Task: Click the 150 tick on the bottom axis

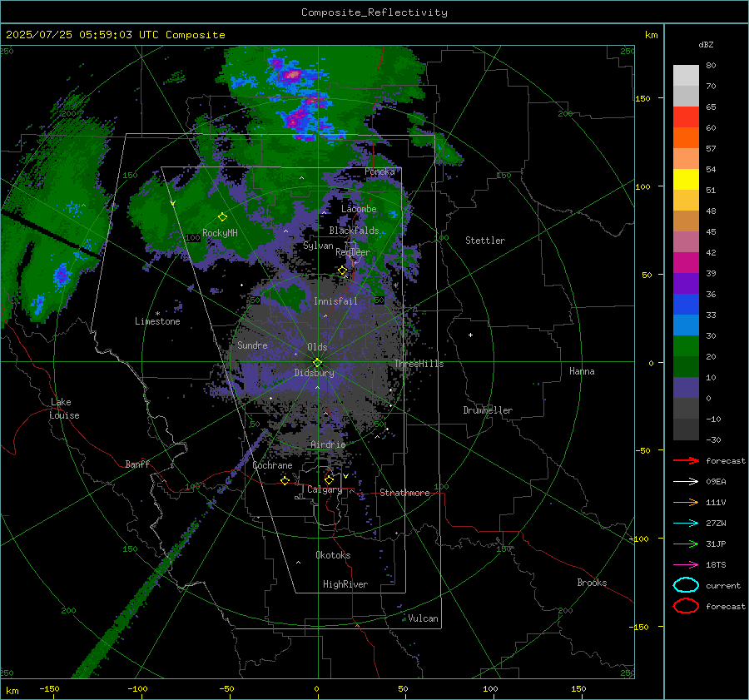Action: coord(578,688)
